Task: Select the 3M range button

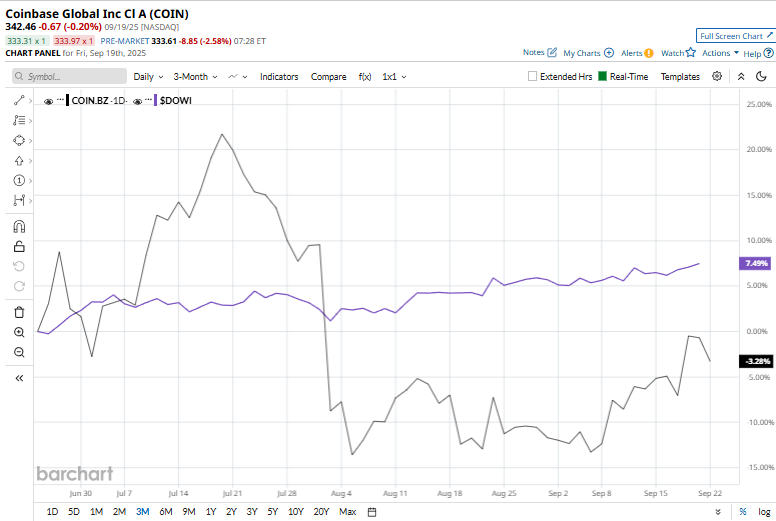Action: click(143, 512)
